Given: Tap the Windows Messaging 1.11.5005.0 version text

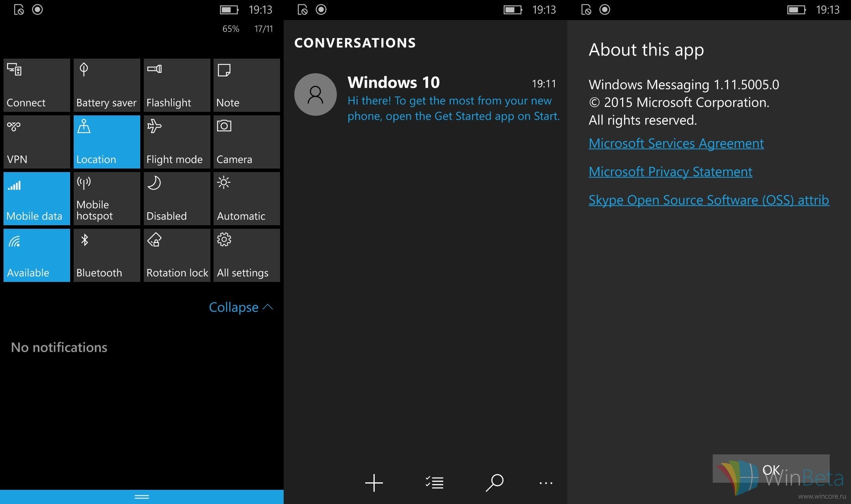Looking at the screenshot, I should click(684, 85).
